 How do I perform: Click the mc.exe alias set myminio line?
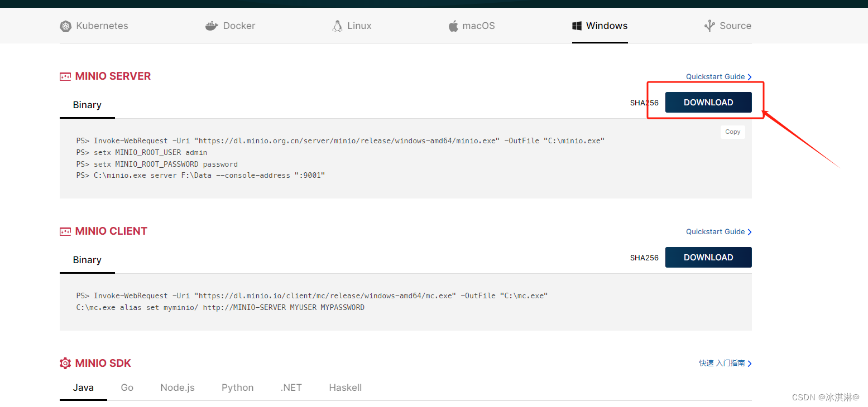[220, 308]
